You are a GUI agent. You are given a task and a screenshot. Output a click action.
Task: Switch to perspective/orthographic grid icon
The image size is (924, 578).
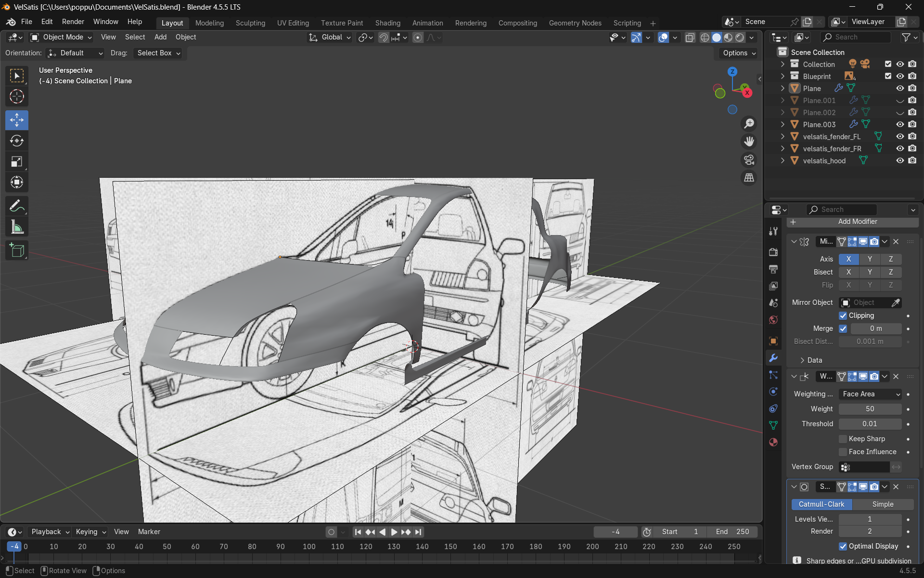(749, 178)
